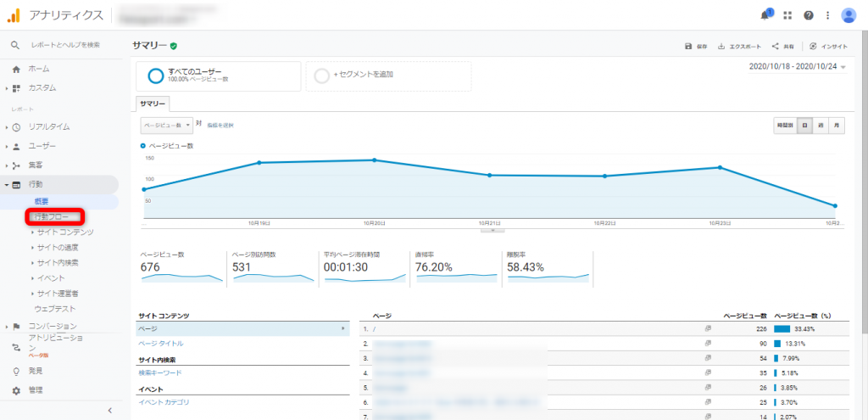Click the search field レポートとヘルプを検索
The height and width of the screenshot is (420, 868).
[65, 45]
